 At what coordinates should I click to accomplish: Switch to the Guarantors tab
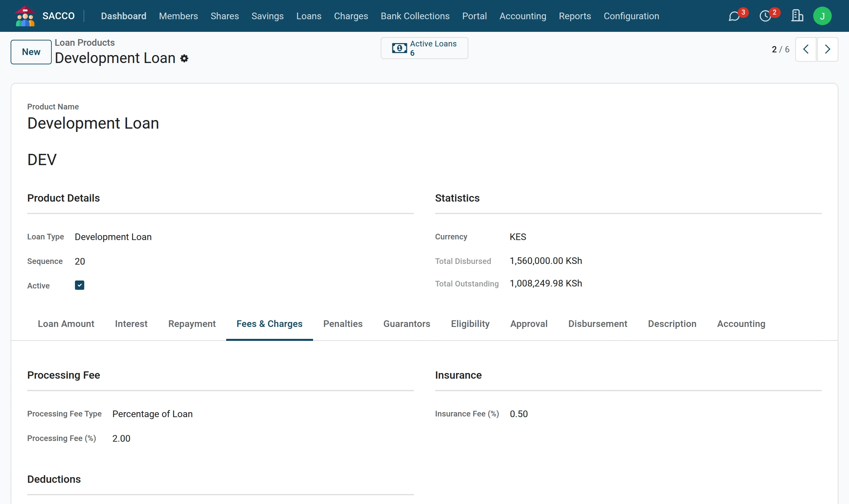click(407, 324)
